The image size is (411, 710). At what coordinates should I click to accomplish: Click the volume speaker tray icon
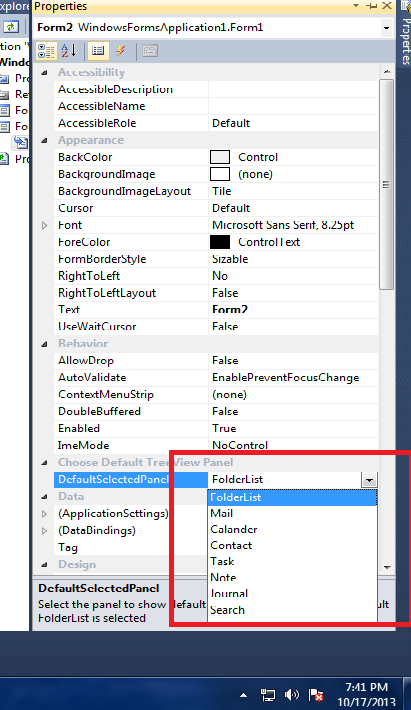click(x=292, y=695)
